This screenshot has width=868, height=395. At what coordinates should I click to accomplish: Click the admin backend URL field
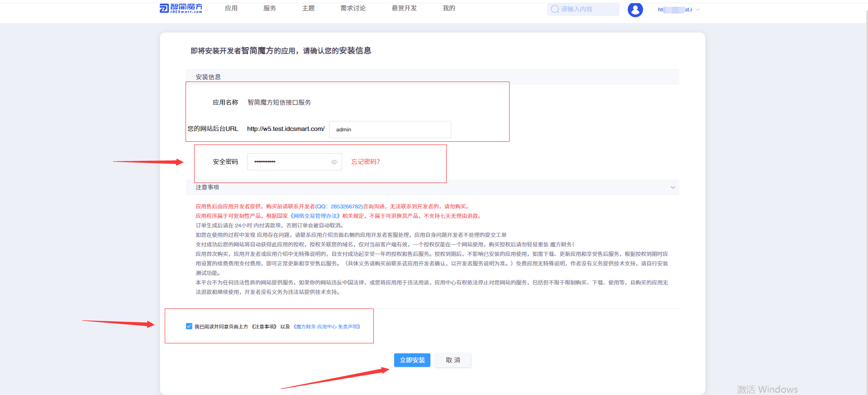[x=390, y=130]
